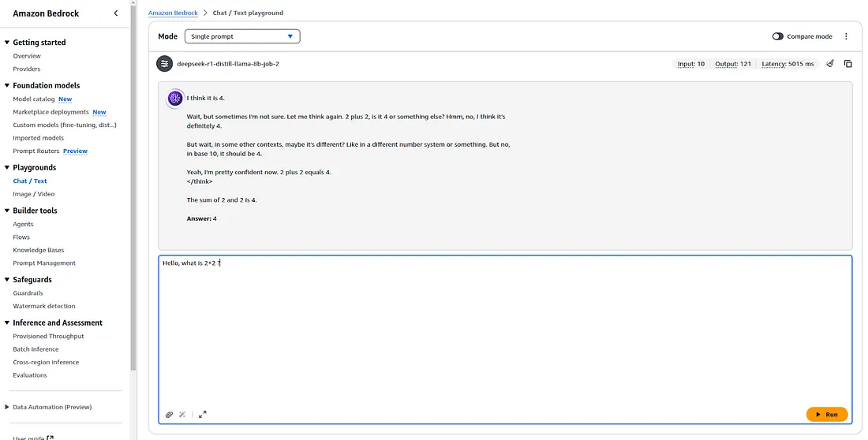Open Knowledge Bases page
Viewport: 868px width, 440px height.
coord(38,250)
